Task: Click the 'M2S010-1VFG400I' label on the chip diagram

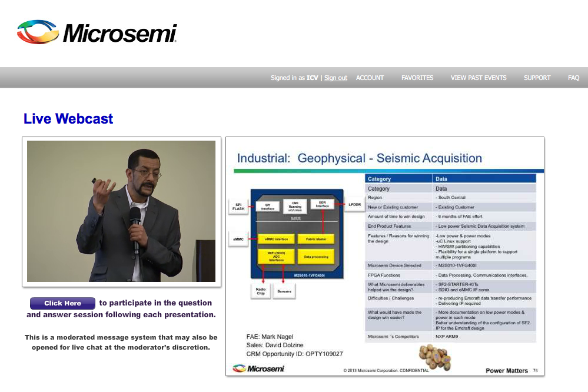Action: click(310, 275)
